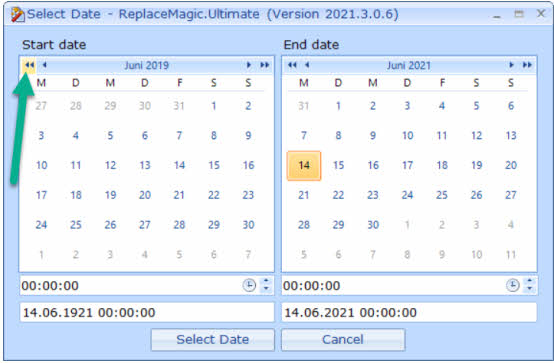This screenshot has width=554, height=363.
Task: Choose day 24 in Start date calendar
Action: coord(41,225)
